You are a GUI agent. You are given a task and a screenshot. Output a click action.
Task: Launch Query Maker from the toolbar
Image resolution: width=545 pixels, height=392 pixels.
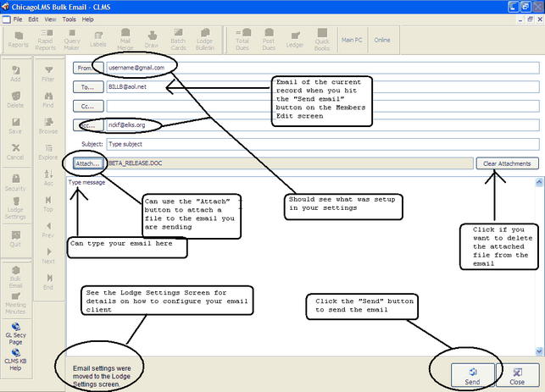click(x=72, y=39)
